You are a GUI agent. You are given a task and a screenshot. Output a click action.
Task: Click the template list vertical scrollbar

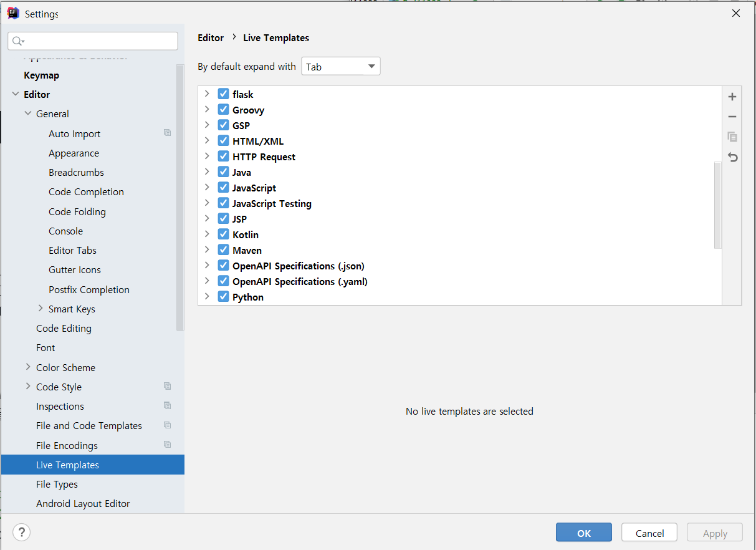pyautogui.click(x=717, y=206)
